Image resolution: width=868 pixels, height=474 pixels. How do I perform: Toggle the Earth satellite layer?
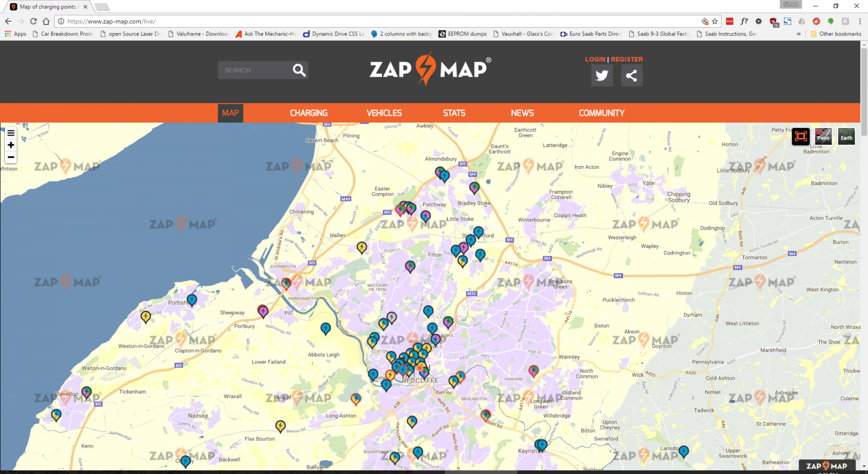pos(846,136)
